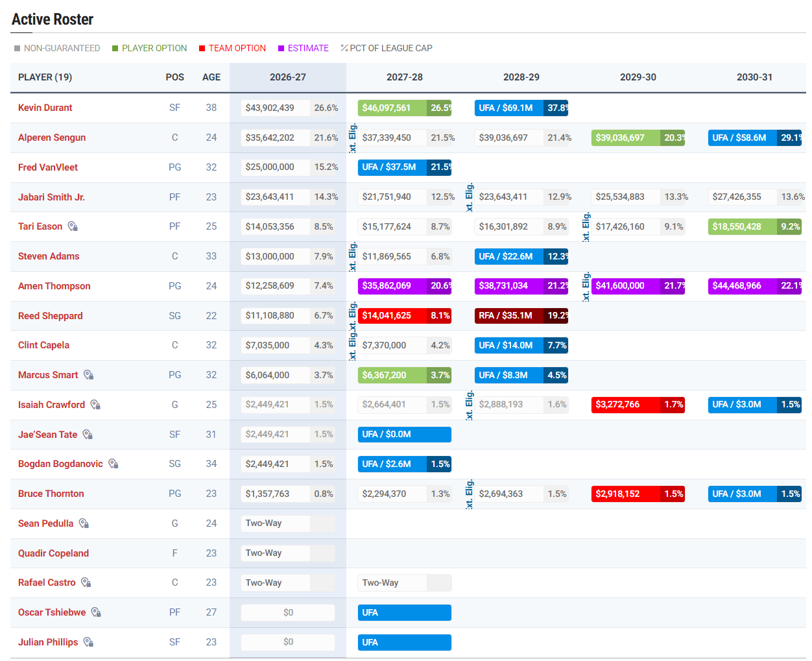
Task: Click Bruce Thornton's $2,918,152 team option cell
Action: [x=638, y=494]
